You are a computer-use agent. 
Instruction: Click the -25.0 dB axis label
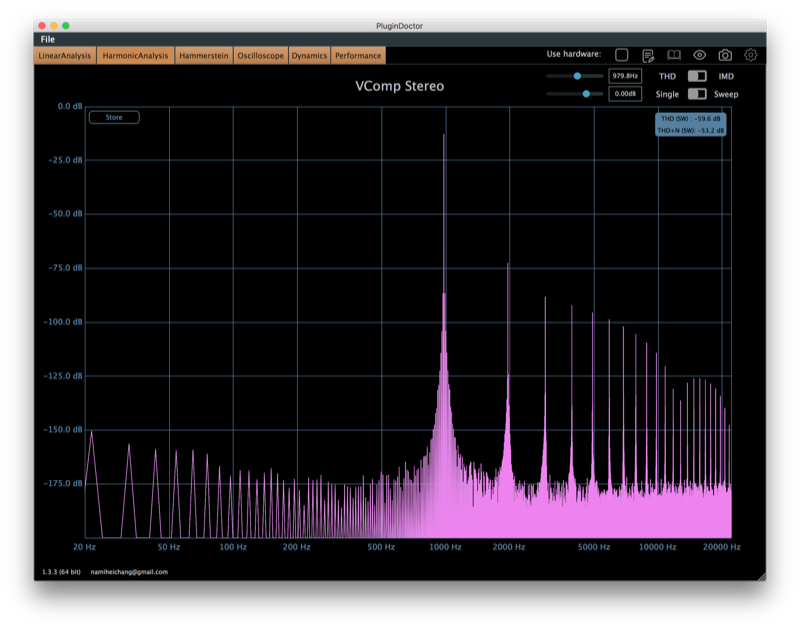click(65, 160)
